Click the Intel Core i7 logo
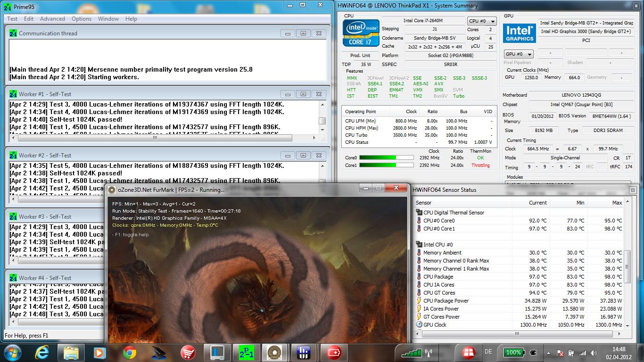Image resolution: width=644 pixels, height=362 pixels. click(361, 33)
